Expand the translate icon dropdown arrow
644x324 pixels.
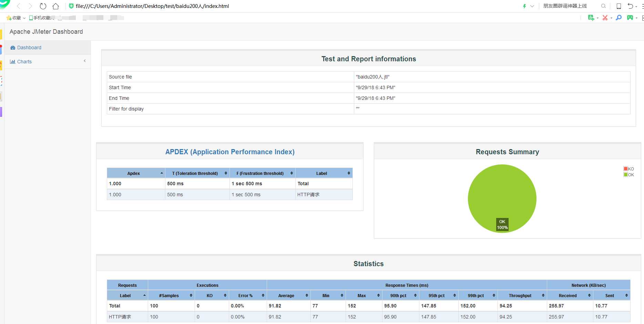597,18
